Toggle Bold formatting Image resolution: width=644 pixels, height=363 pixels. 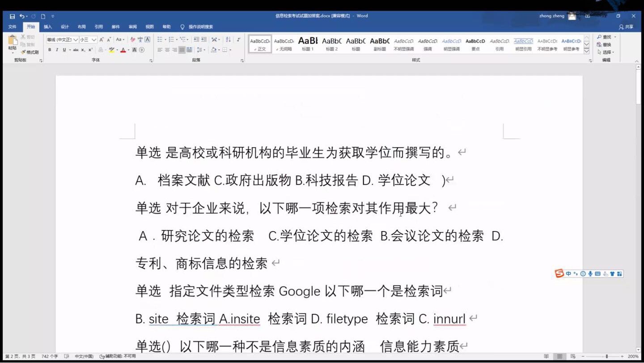(50, 50)
